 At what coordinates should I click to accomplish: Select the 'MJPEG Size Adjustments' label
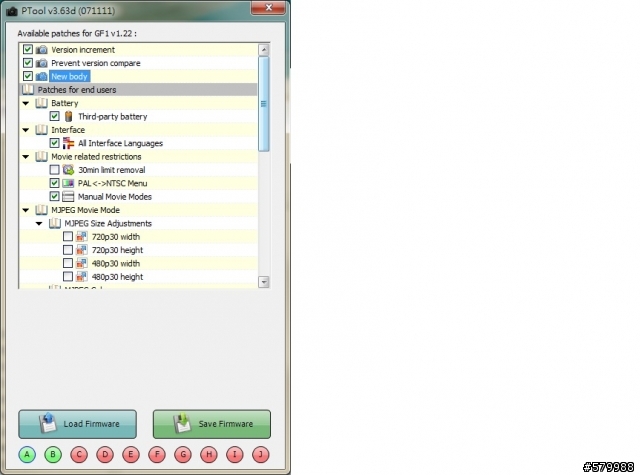(x=108, y=224)
